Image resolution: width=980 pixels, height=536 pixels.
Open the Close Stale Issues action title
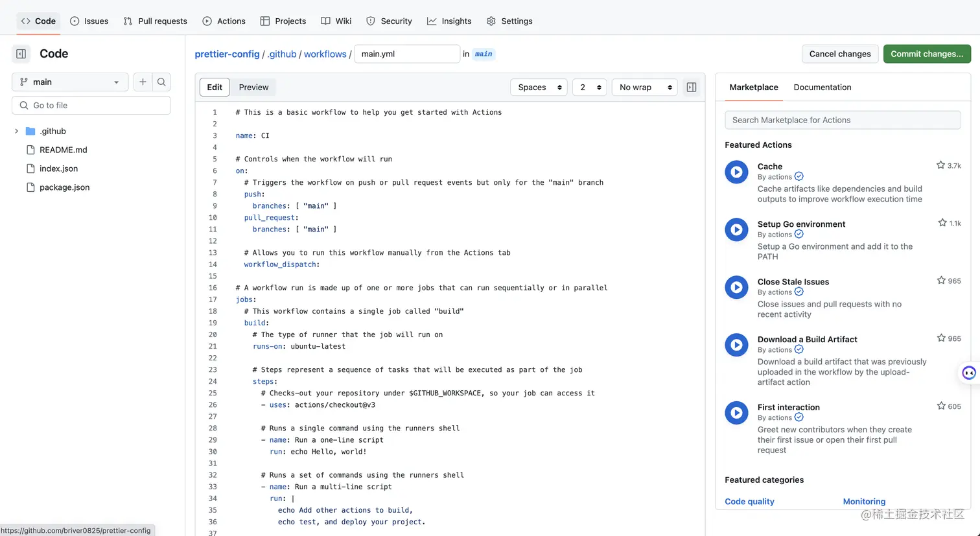(793, 282)
